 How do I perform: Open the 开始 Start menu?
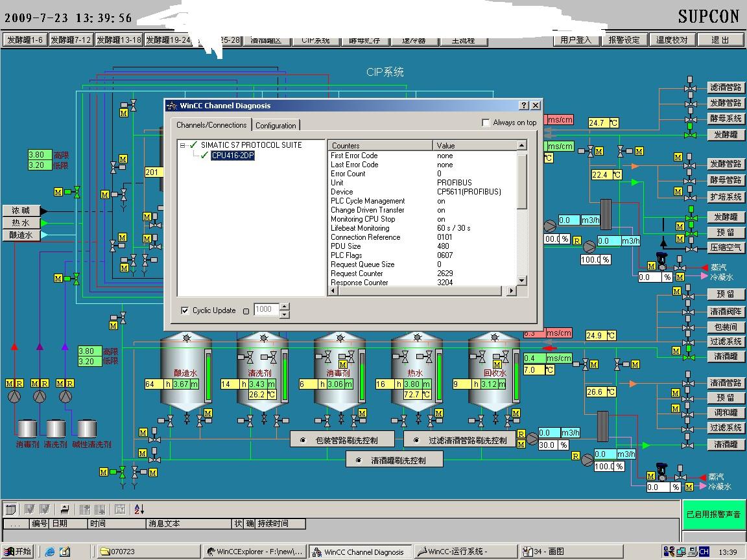[x=18, y=552]
